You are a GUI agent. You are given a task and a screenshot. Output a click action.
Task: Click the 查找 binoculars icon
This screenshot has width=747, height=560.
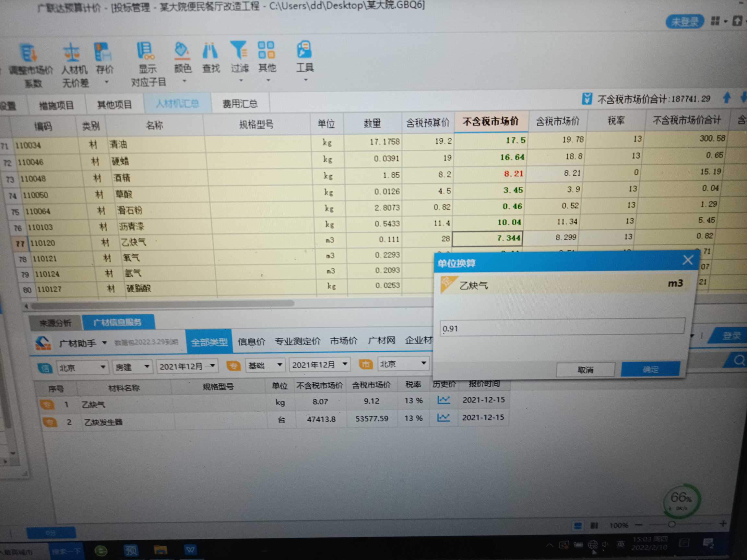tap(210, 51)
